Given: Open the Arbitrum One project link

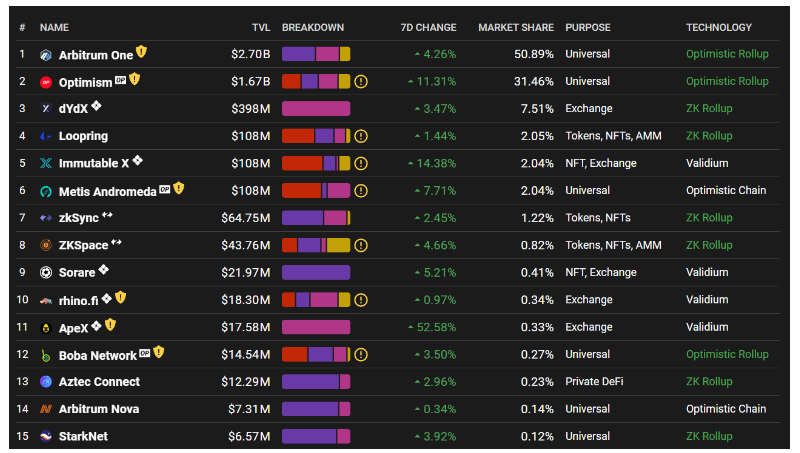Looking at the screenshot, I should tap(96, 55).
